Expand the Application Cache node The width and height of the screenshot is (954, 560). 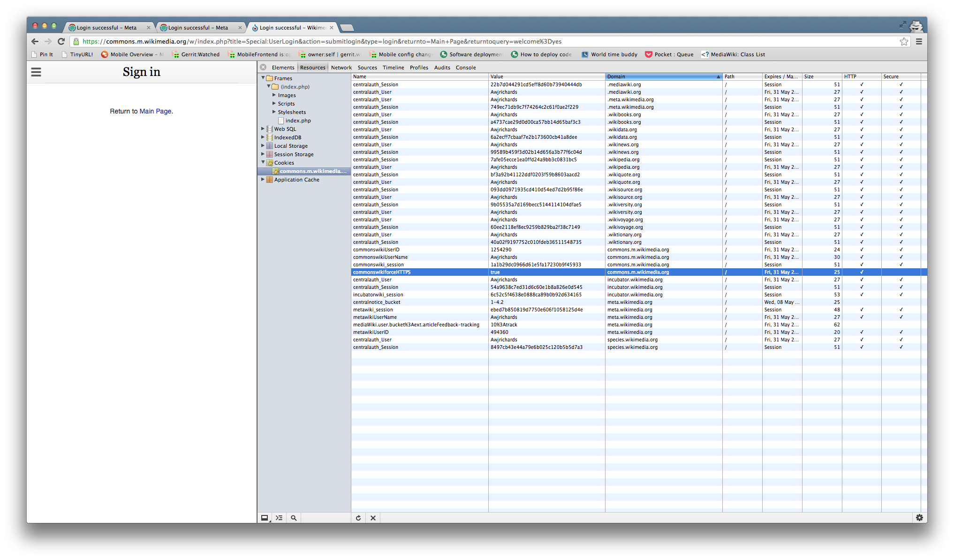pos(263,179)
